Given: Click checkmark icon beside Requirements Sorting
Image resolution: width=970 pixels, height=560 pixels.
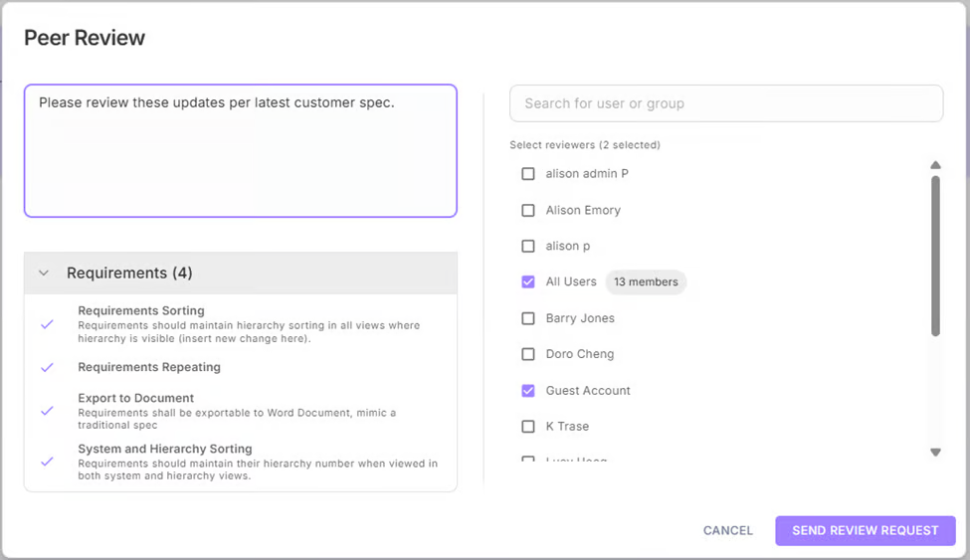Looking at the screenshot, I should coord(47,324).
